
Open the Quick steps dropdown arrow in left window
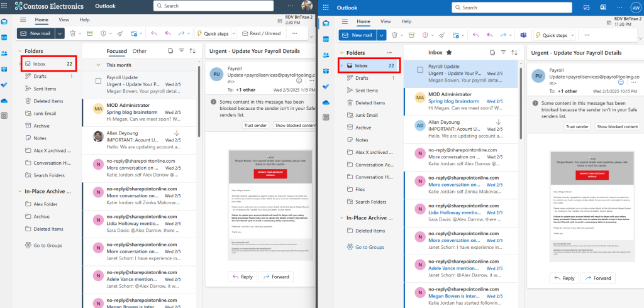234,34
